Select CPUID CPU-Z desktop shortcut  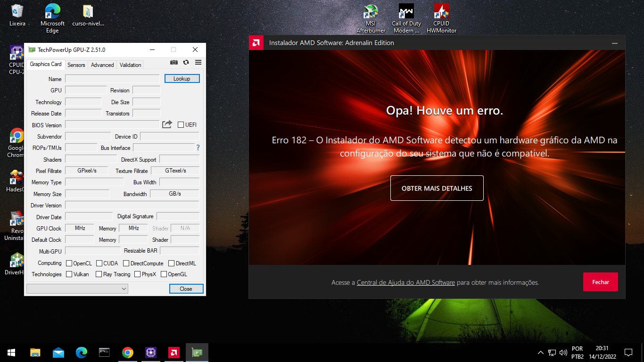click(17, 60)
